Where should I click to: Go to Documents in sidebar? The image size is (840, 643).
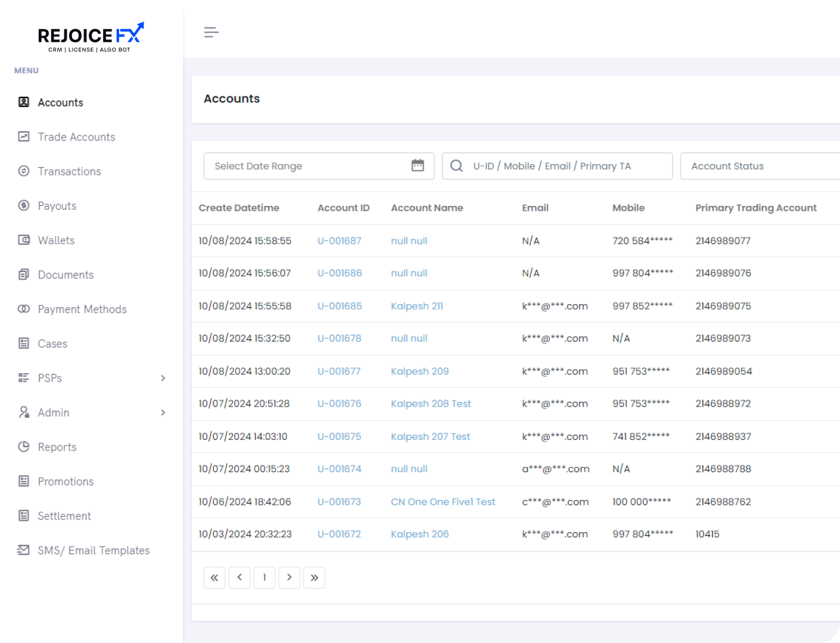(x=66, y=274)
